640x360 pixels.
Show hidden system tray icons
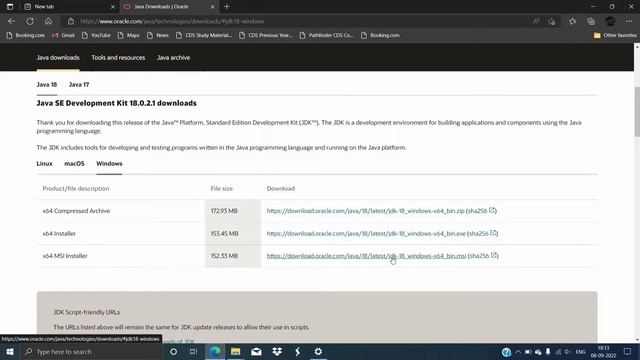pos(518,352)
